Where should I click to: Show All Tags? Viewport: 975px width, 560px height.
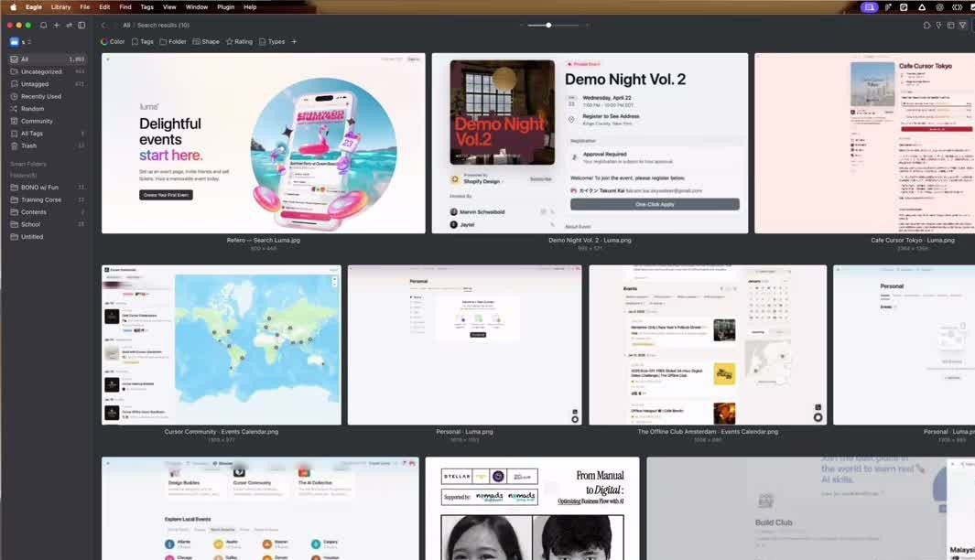point(48,134)
